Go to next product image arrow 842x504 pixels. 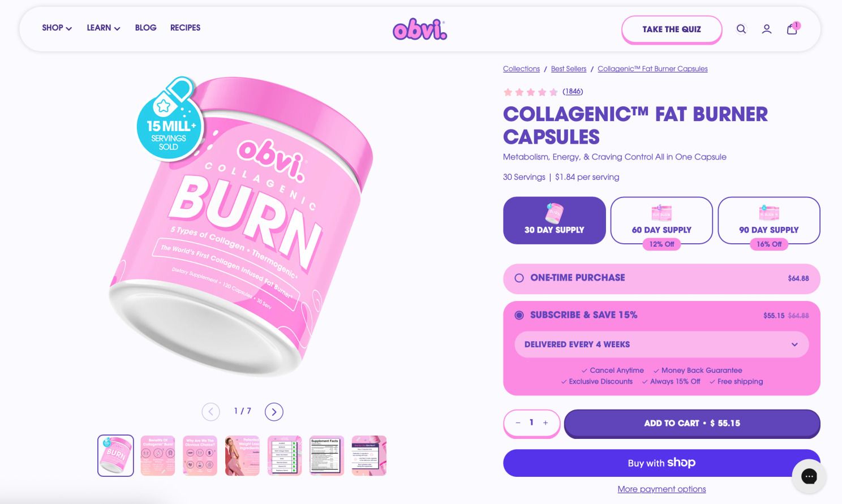[274, 412]
